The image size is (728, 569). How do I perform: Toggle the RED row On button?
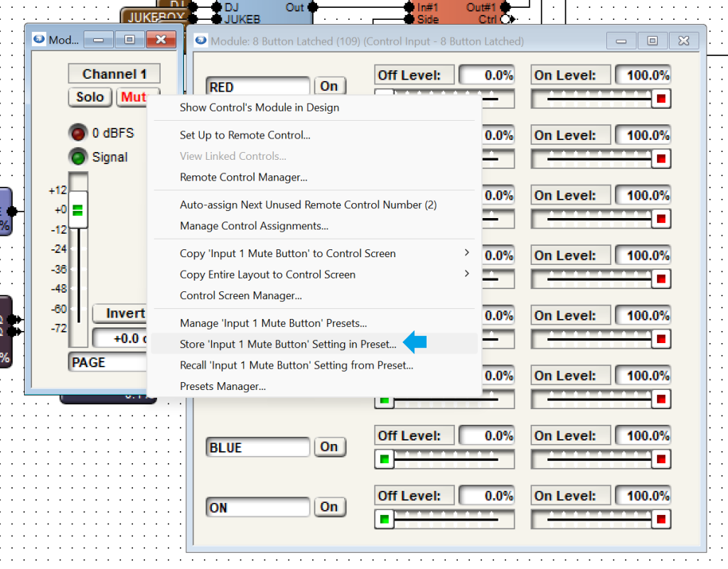[x=329, y=86]
